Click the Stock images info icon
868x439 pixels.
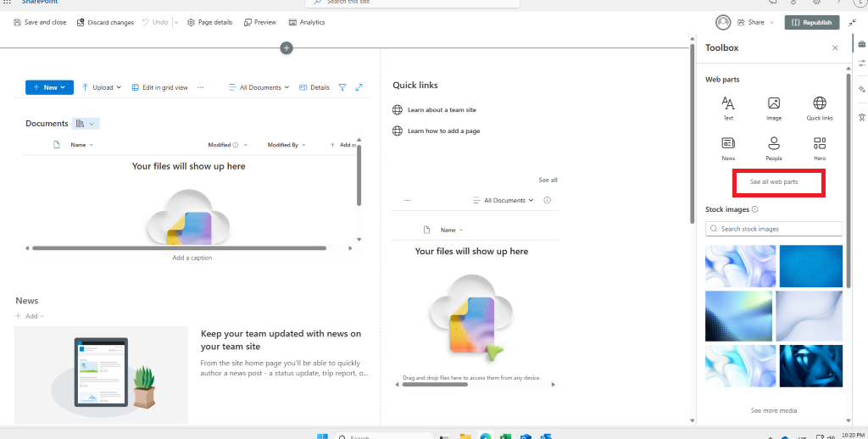[755, 209]
